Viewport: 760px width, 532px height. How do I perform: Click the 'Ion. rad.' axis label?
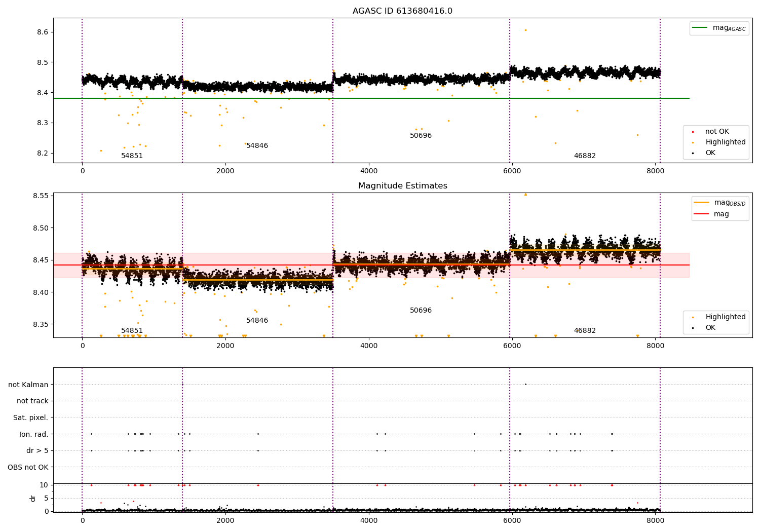[34, 434]
